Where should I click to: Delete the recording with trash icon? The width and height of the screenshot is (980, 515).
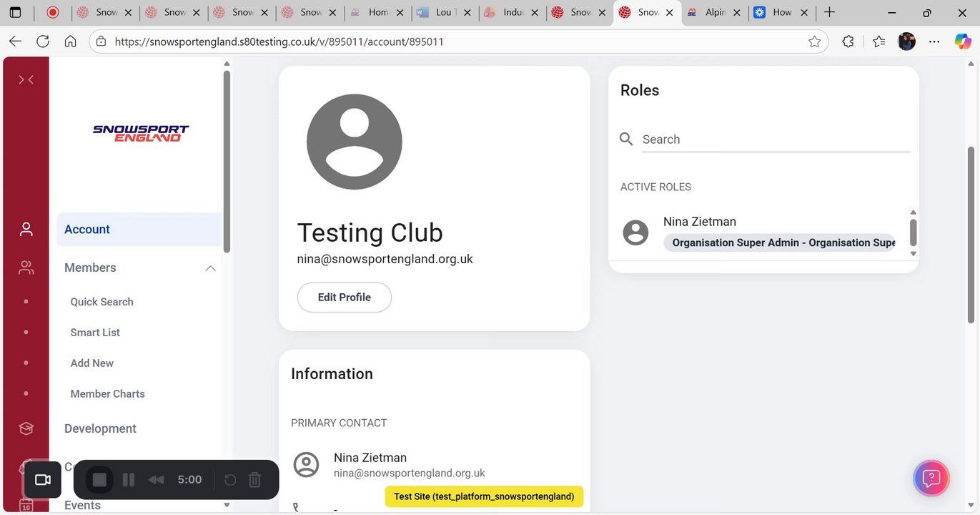pyautogui.click(x=254, y=479)
